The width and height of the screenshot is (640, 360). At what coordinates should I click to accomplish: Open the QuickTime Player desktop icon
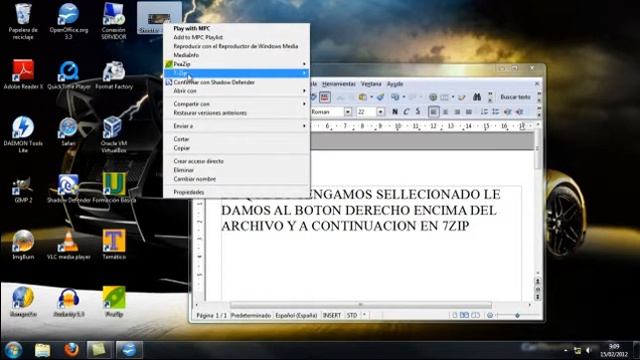point(69,75)
